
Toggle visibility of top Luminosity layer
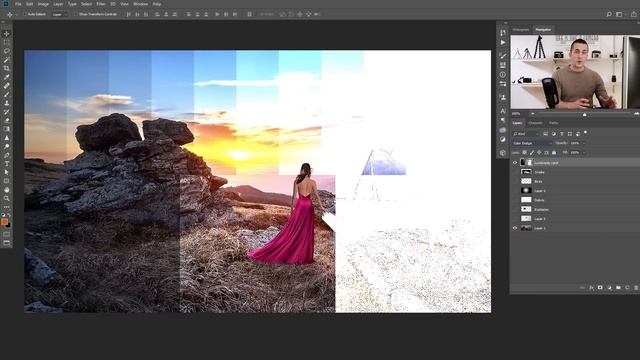(x=515, y=163)
